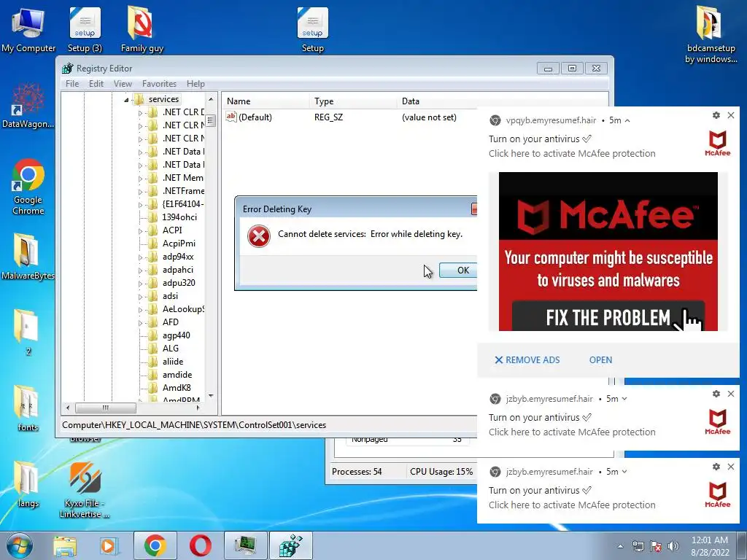
Task: Select the (Default) registry value icon
Action: [x=231, y=117]
